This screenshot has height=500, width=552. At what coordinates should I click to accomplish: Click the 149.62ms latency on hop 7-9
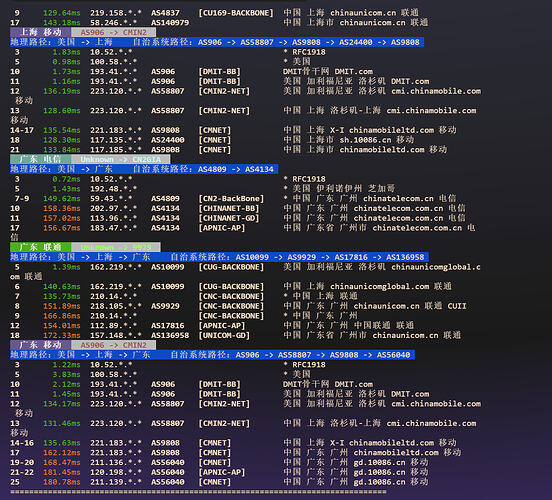[x=62, y=199]
